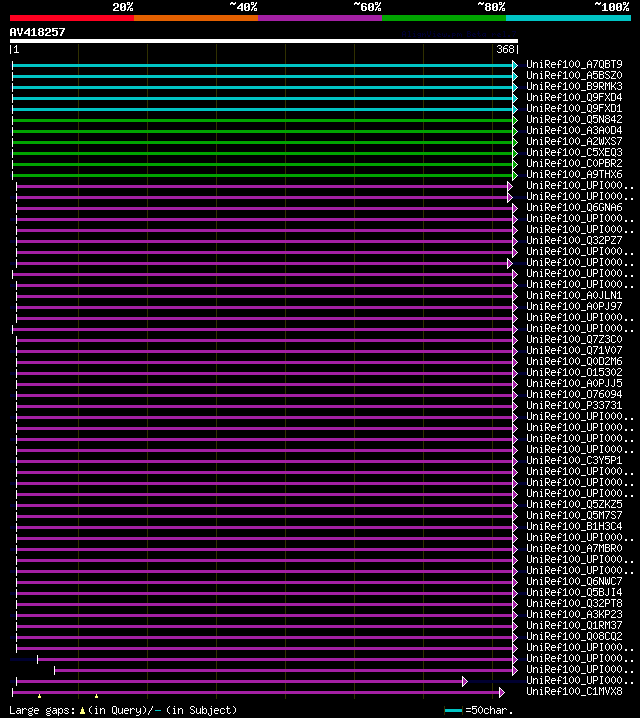This screenshot has width=640, height=718.
Task: Select label UniRef100_B1H3C4
Action: click(574, 526)
